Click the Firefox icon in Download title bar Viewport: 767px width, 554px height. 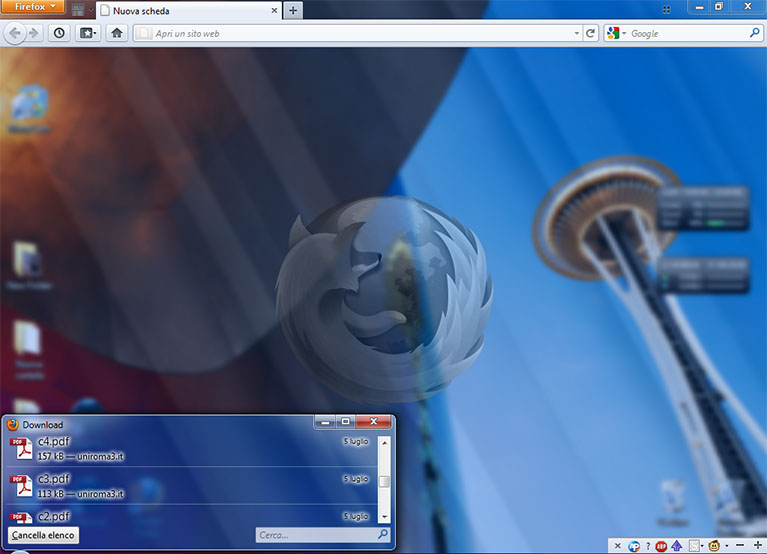click(13, 424)
